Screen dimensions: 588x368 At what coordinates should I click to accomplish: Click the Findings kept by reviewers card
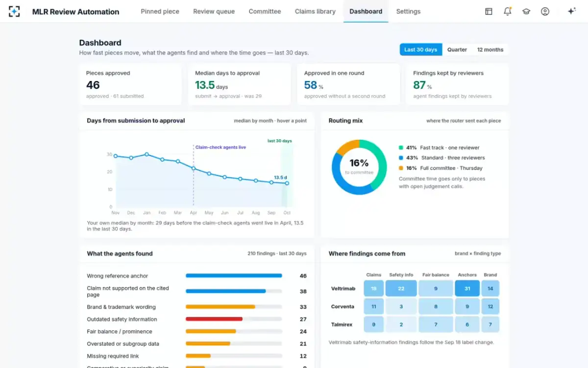point(457,84)
